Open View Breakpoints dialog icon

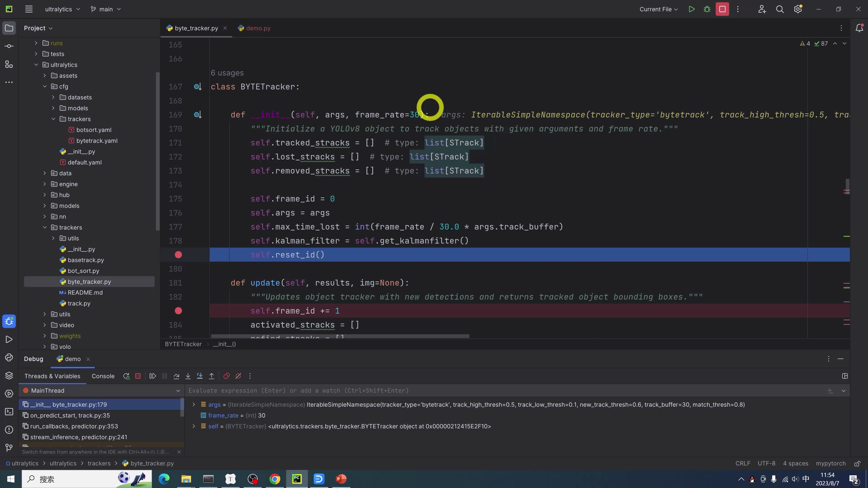pos(226,376)
